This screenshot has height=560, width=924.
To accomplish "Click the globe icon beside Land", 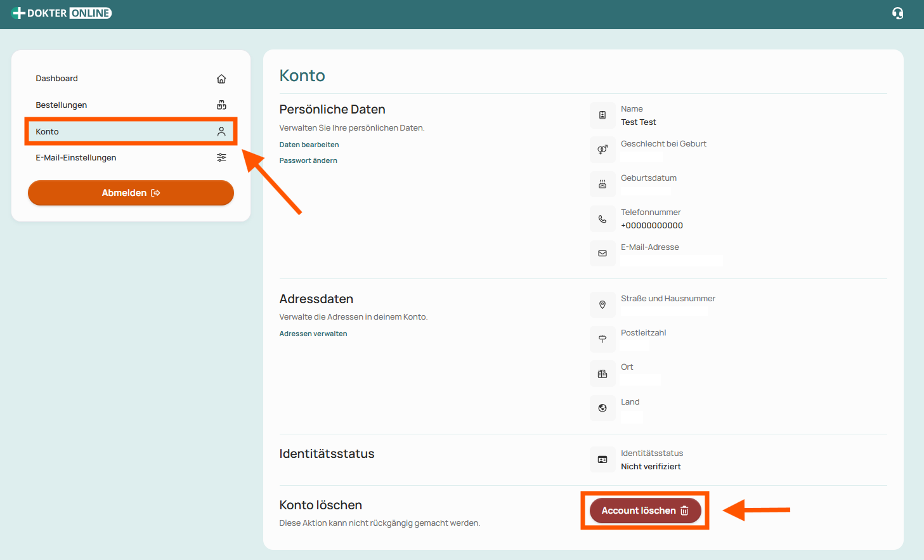I will [x=602, y=408].
